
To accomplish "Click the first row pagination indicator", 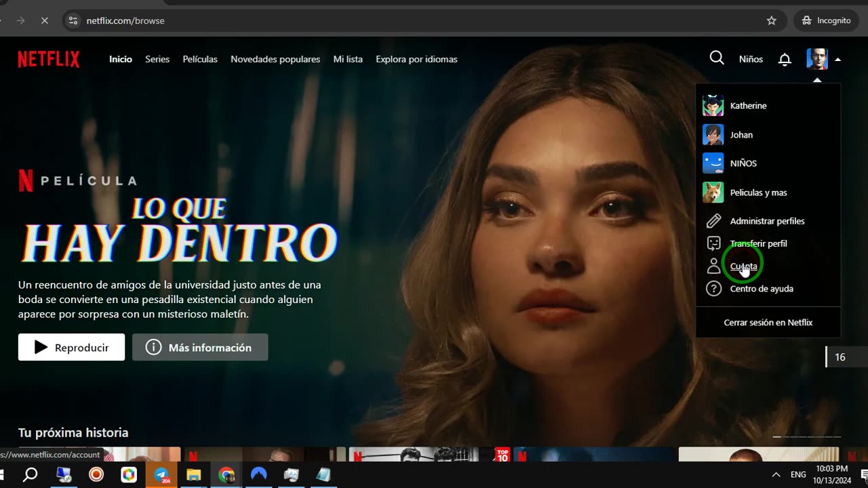I will pyautogui.click(x=777, y=436).
